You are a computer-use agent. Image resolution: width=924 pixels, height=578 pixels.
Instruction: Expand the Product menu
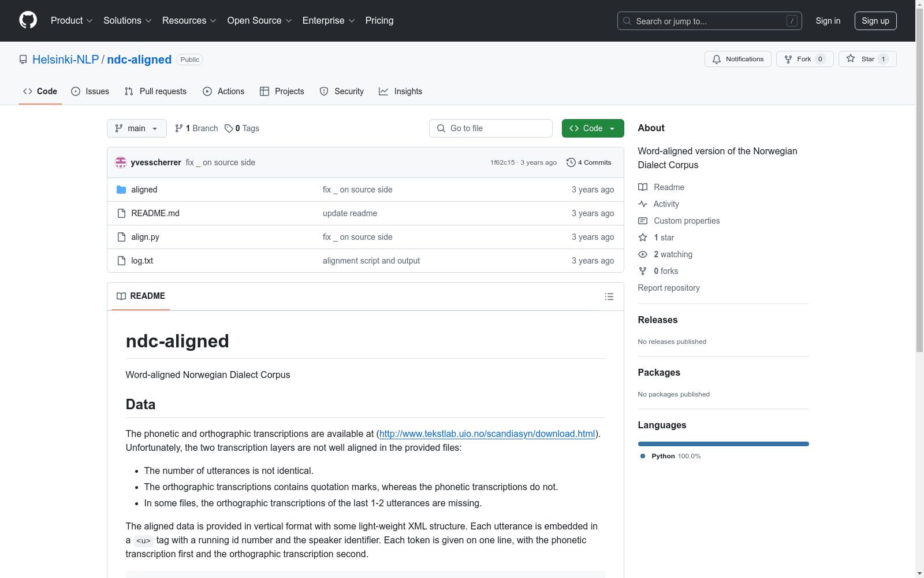(x=72, y=21)
